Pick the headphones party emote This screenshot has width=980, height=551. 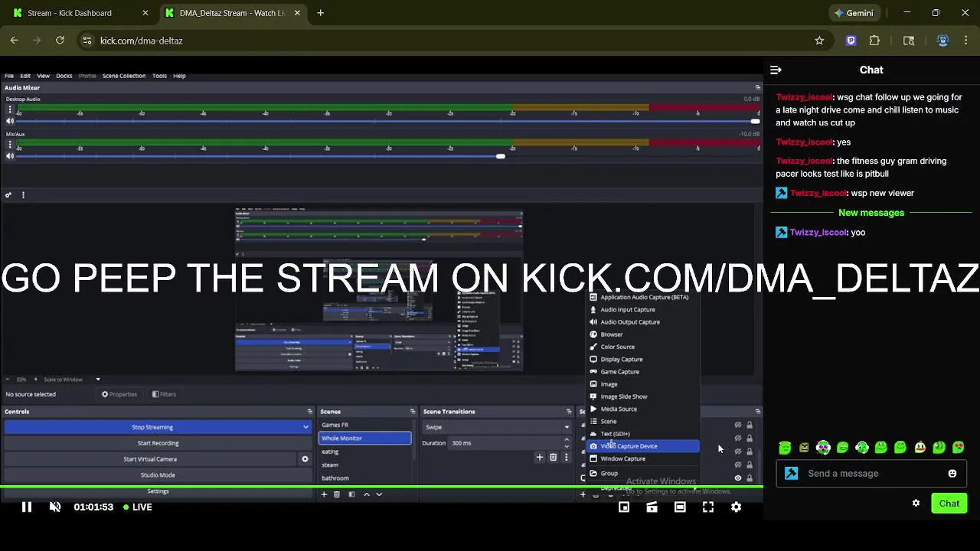(823, 448)
